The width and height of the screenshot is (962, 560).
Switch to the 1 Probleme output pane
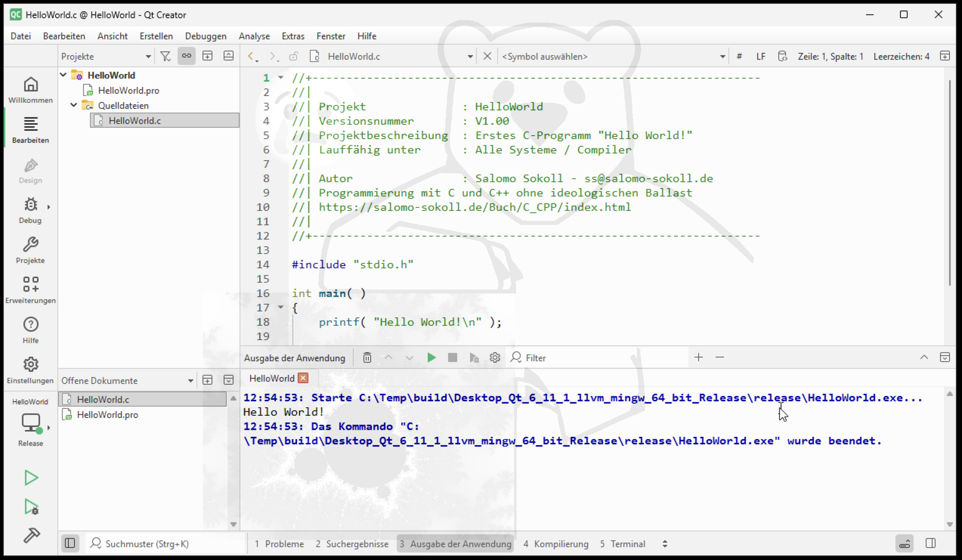click(280, 544)
